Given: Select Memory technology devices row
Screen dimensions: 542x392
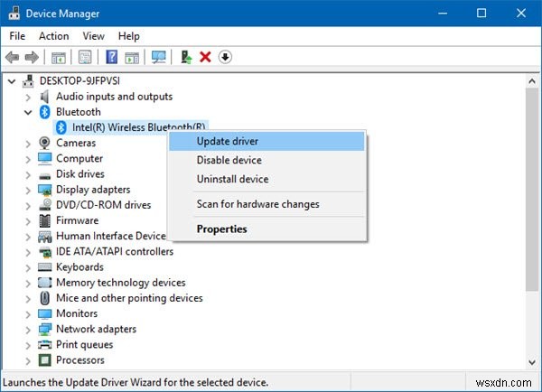Looking at the screenshot, I should point(121,283).
